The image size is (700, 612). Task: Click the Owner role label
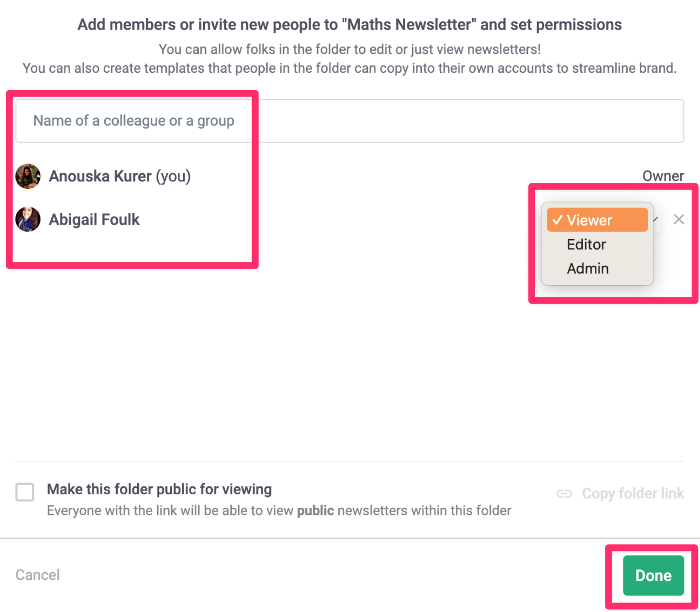click(663, 176)
